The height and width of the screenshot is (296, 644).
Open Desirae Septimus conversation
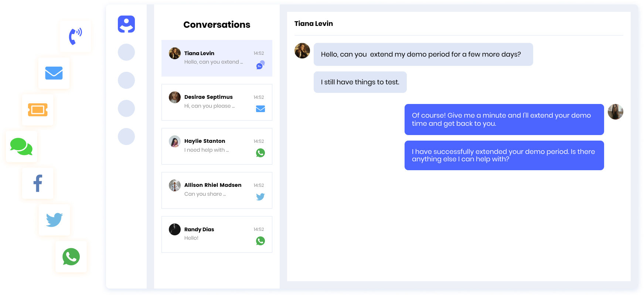[217, 102]
